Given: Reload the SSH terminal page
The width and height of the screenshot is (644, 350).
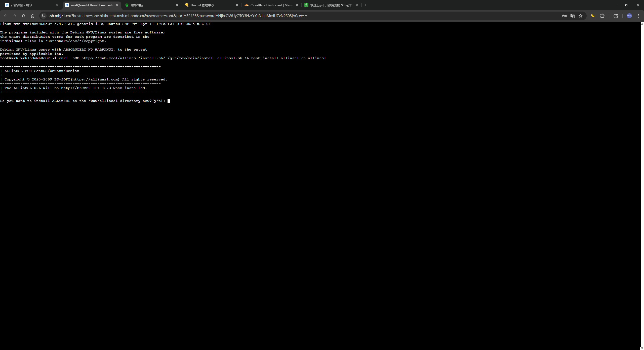Looking at the screenshot, I should click(24, 16).
